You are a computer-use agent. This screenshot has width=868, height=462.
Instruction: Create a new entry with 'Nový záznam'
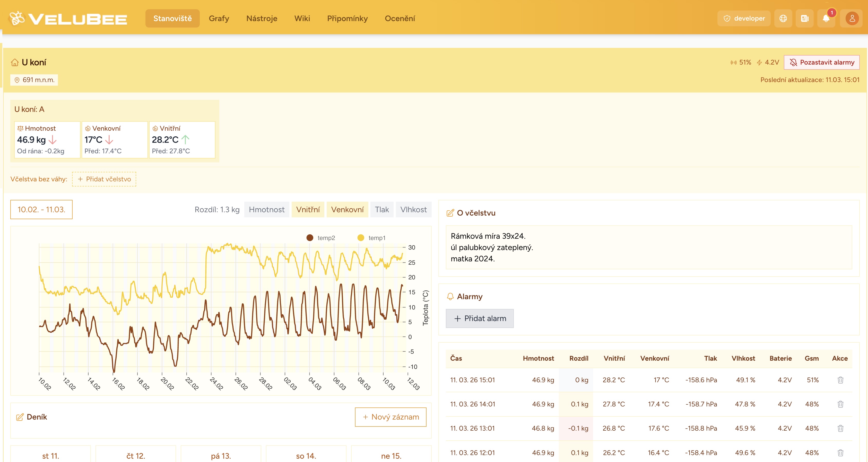390,417
